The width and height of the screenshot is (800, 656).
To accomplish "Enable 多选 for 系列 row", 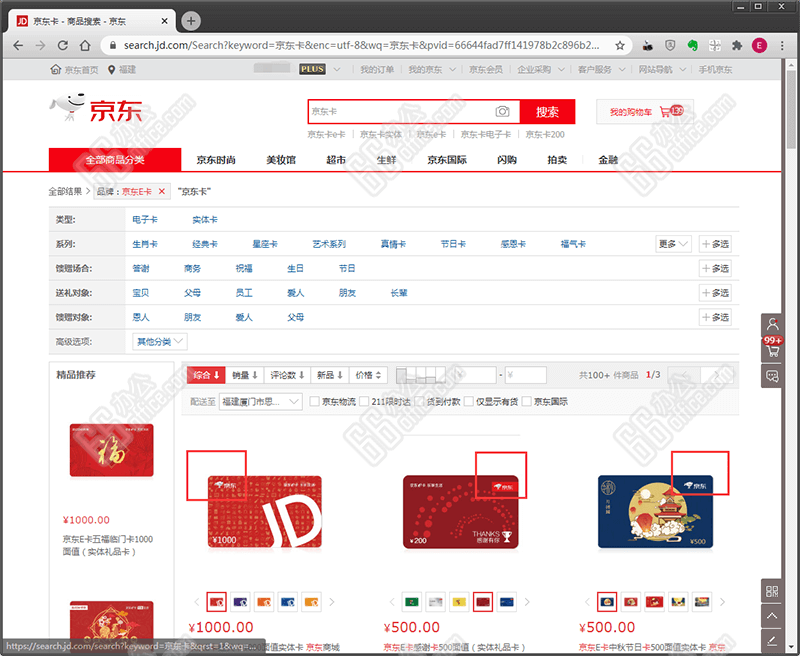I will point(715,244).
